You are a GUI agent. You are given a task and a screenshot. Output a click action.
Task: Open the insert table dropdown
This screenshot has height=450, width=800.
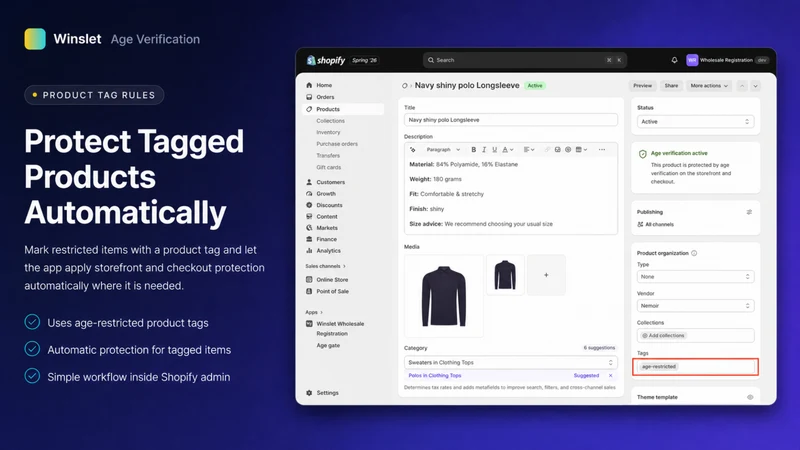click(x=582, y=149)
